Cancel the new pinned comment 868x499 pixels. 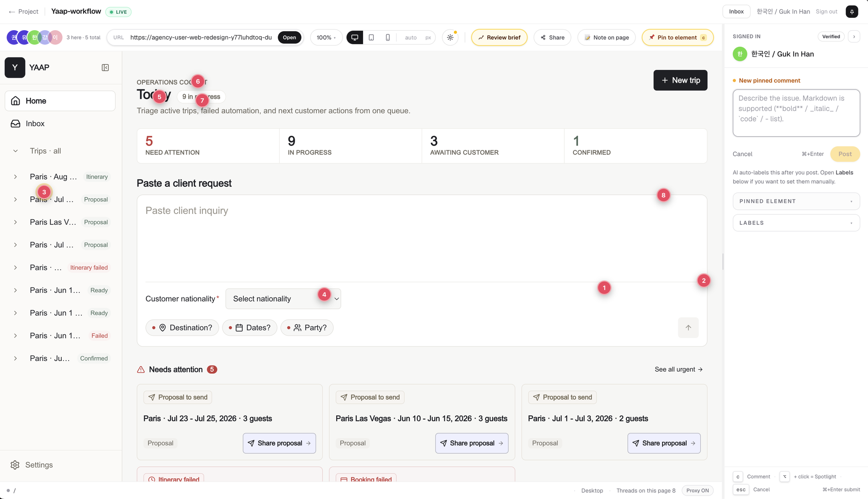pyautogui.click(x=742, y=154)
